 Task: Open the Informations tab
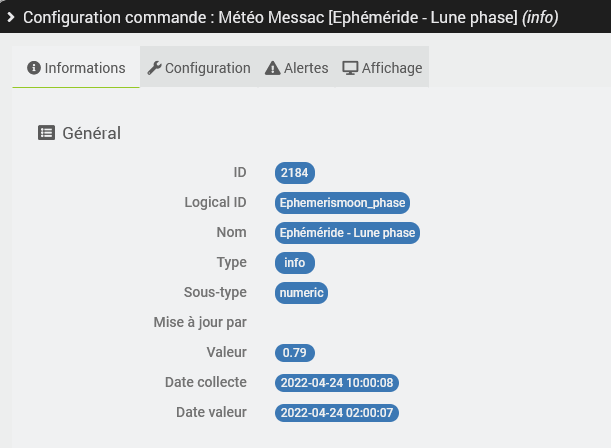(76, 68)
